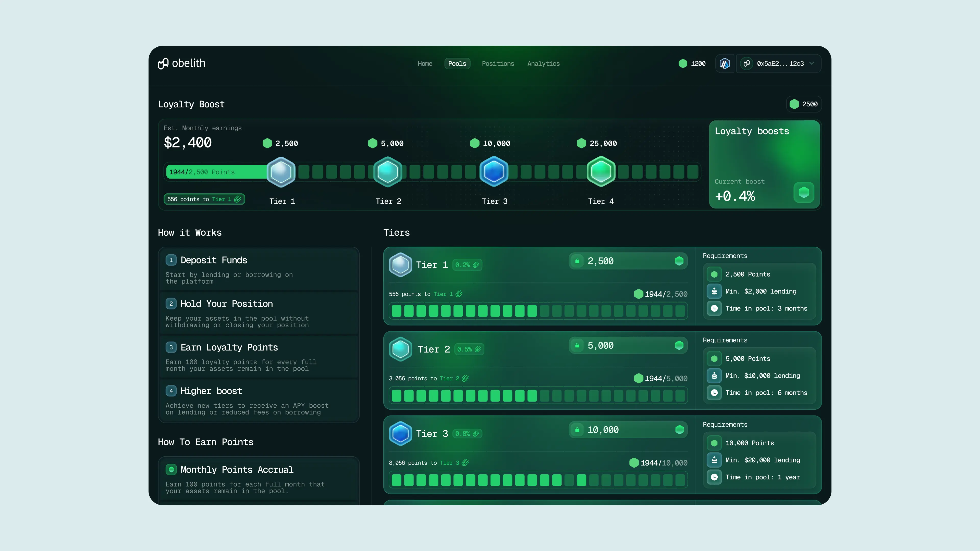Click the Tier 1 gem in Tiers list
Screen dimensions: 980x551
(400, 265)
